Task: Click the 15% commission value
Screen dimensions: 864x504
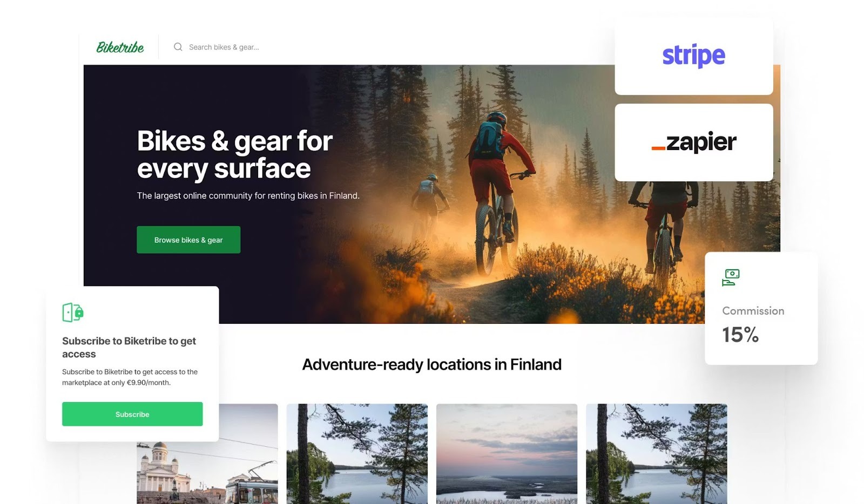Action: pyautogui.click(x=740, y=335)
